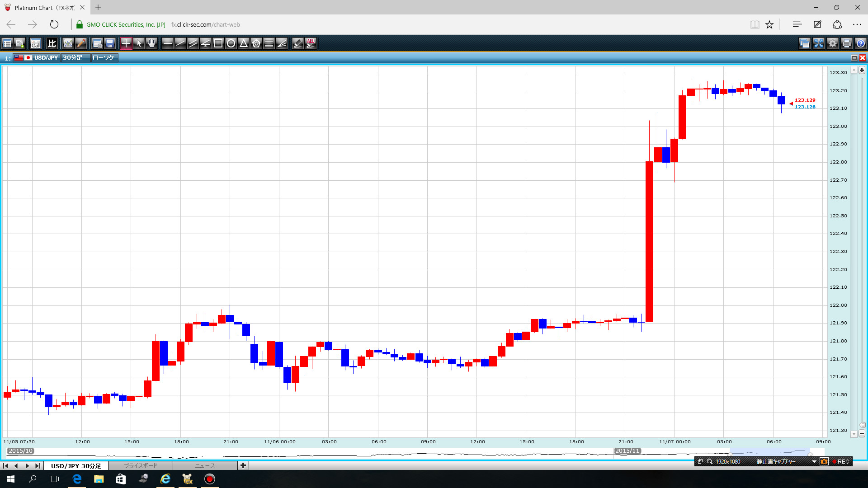The image size is (868, 488).
Task: Open the comparison chart (比) tool
Action: pos(52,43)
